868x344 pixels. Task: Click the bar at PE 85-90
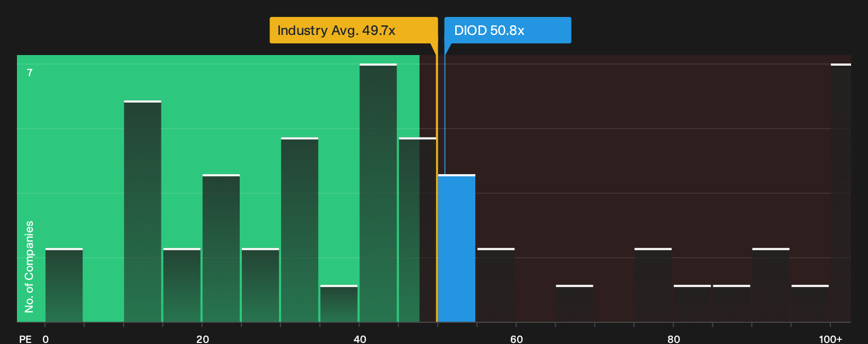[731, 304]
